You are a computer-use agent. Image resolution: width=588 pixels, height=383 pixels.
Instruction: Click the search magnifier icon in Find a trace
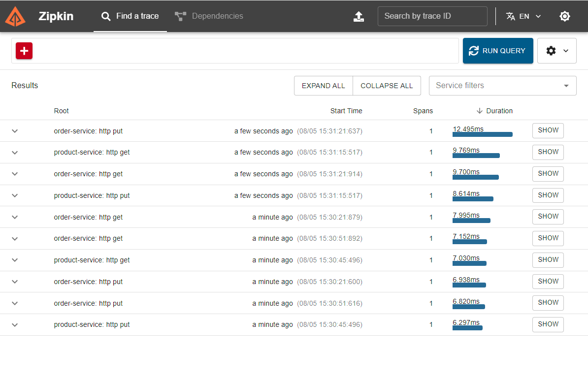tap(106, 16)
